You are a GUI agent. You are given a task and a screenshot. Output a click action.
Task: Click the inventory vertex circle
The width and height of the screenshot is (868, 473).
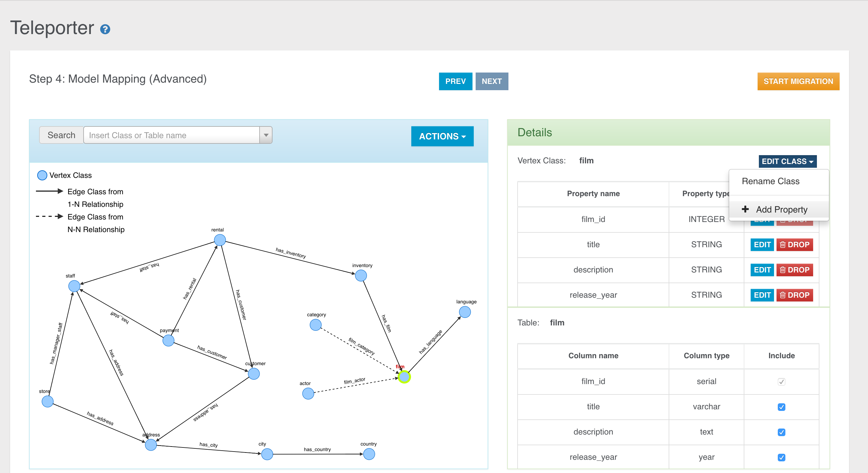coord(361,276)
